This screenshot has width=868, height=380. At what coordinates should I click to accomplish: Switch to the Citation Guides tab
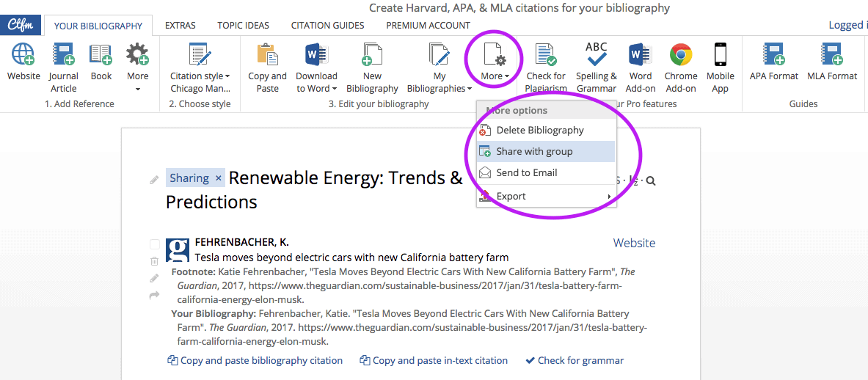tap(327, 25)
